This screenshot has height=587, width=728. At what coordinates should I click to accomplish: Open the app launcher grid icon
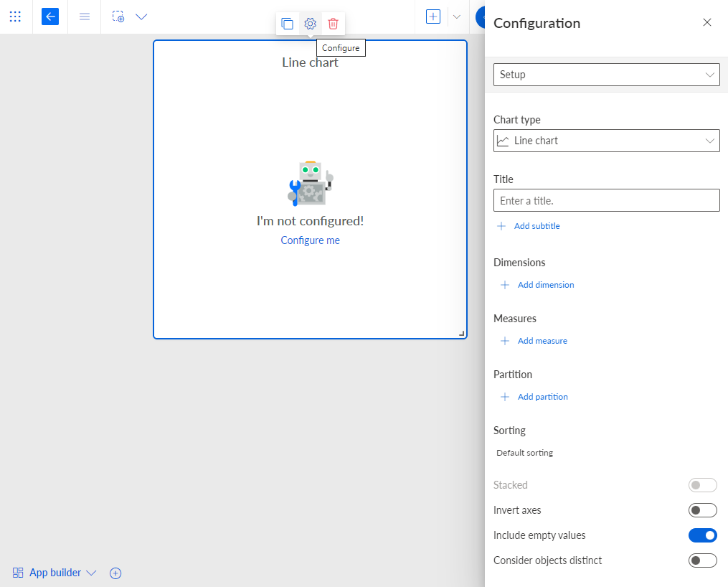click(15, 17)
